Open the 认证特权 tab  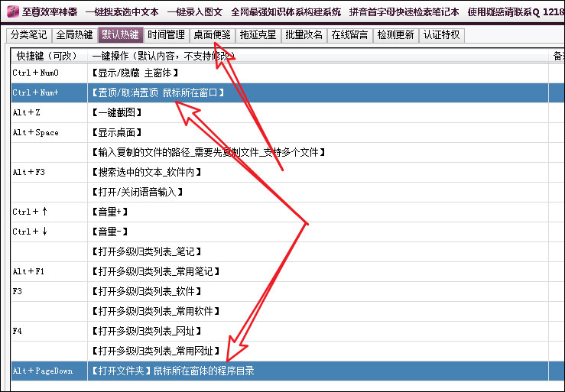441,34
